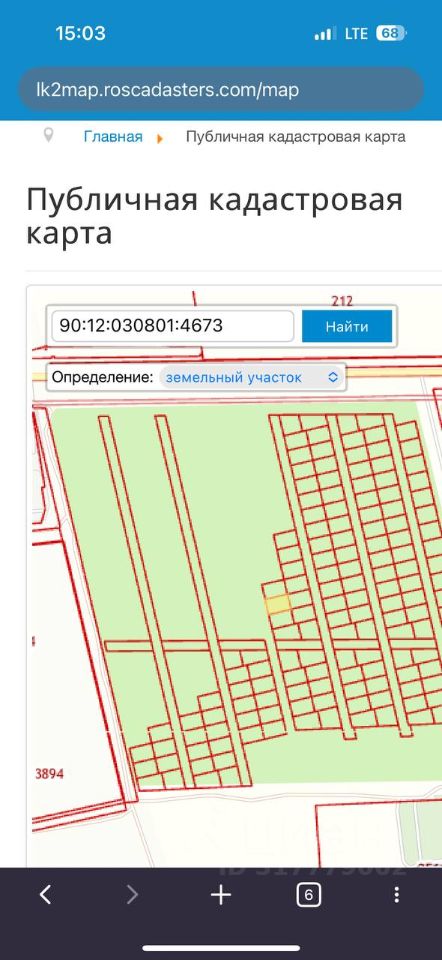
Task: Tap the address bar lk2map.roscadasters.com/map
Action: click(221, 91)
